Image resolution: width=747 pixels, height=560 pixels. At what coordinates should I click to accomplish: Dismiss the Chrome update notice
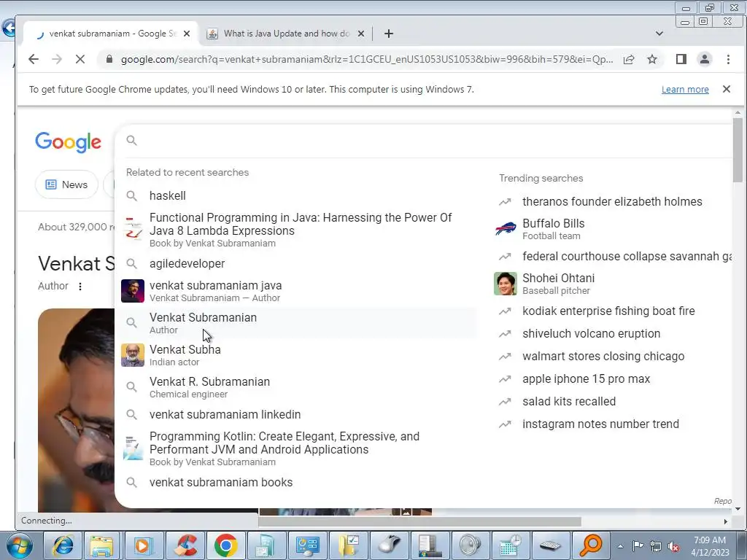(x=727, y=89)
